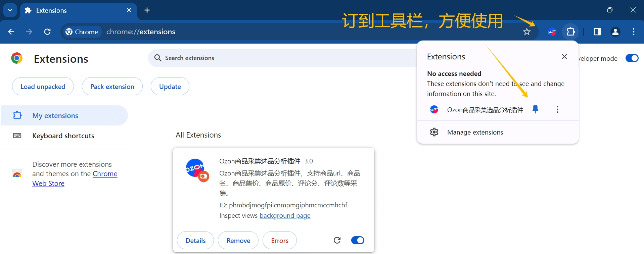The height and width of the screenshot is (254, 644).
Task: Remove the Ozon extension
Action: click(x=238, y=240)
